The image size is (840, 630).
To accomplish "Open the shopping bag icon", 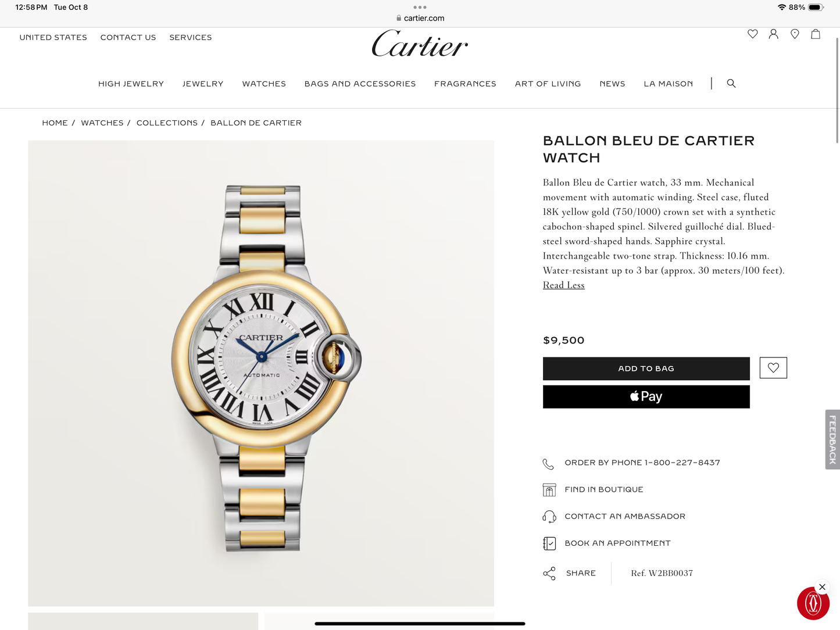I will pos(816,34).
